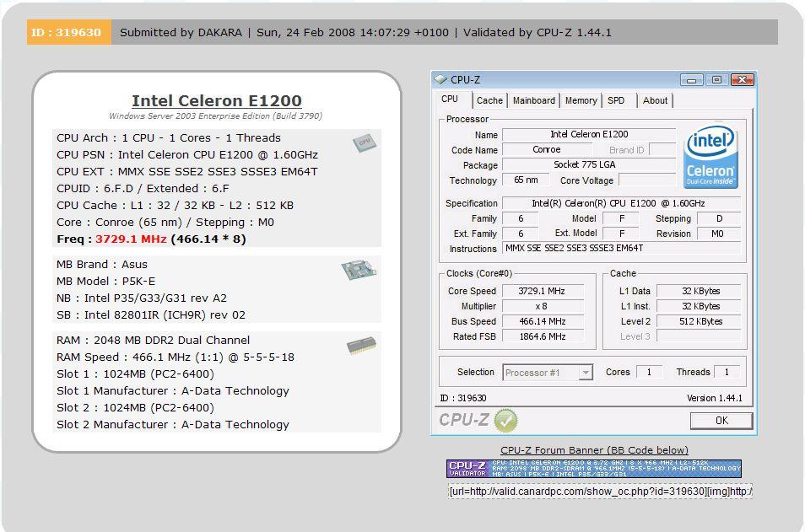Viewport: 805px width, 532px height.
Task: Click the CPU-Z logo next to checkmark
Action: (463, 420)
